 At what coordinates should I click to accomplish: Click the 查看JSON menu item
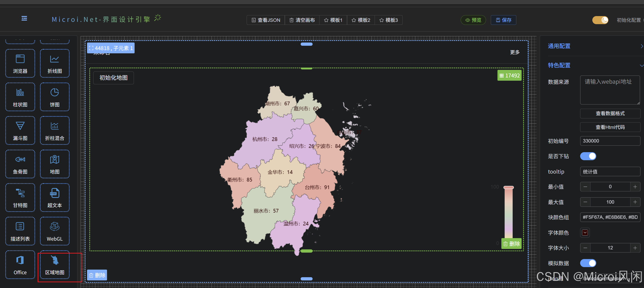(x=266, y=20)
